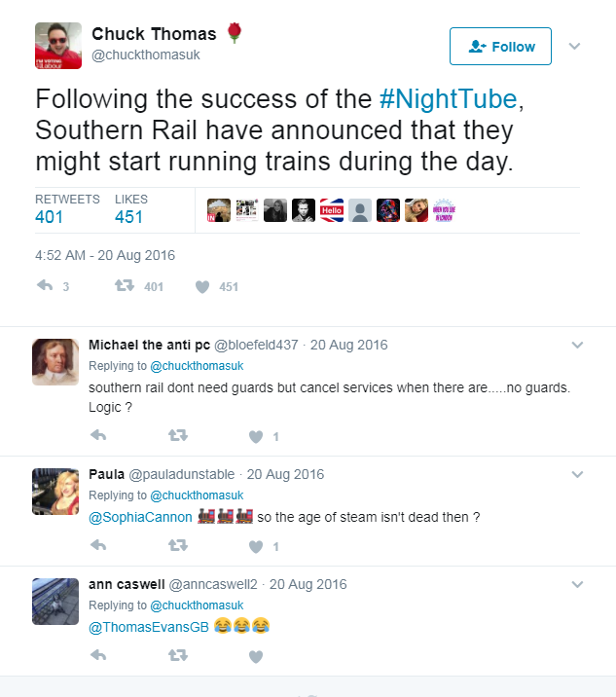This screenshot has width=616, height=697.
Task: Open more options for Michael's reply
Action: (x=577, y=345)
